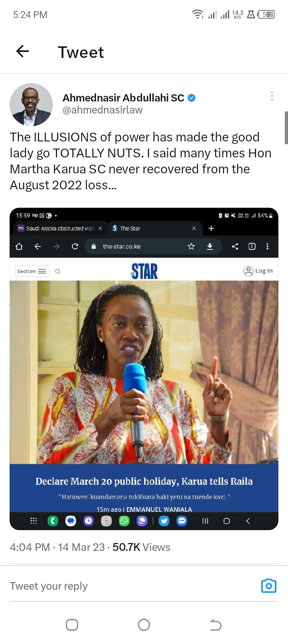
Task: Tap the back arrow beside Tweet
Action: (22, 51)
